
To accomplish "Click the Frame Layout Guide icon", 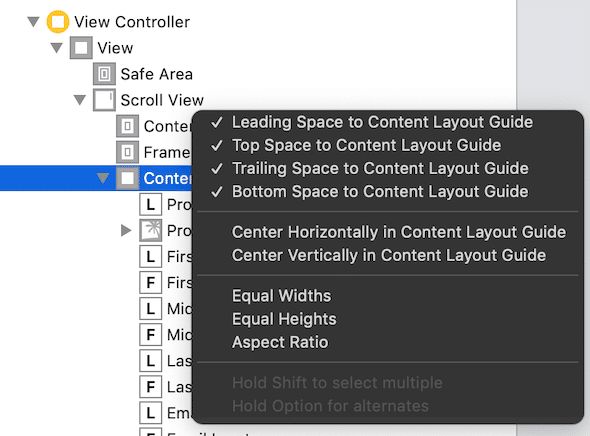I will click(x=127, y=152).
